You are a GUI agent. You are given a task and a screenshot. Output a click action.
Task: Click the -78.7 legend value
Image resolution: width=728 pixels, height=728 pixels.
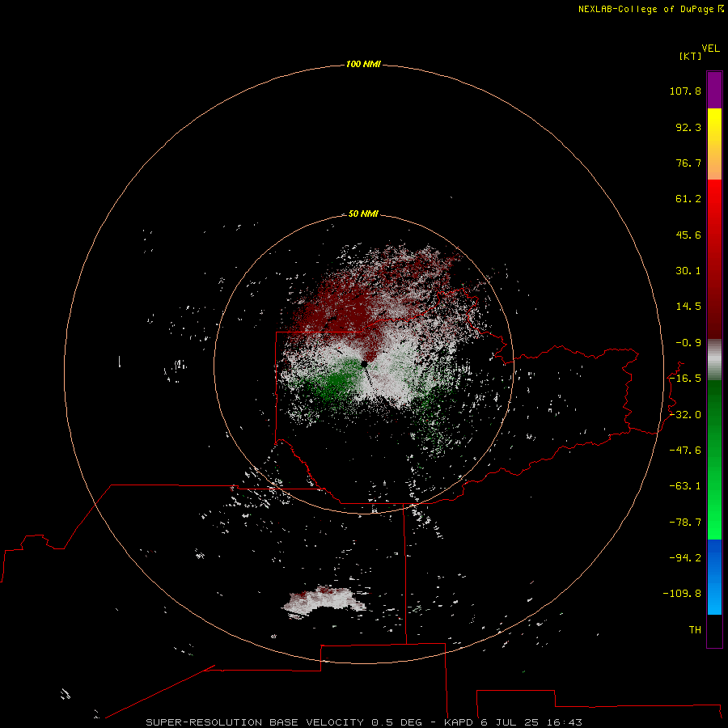pyautogui.click(x=685, y=523)
